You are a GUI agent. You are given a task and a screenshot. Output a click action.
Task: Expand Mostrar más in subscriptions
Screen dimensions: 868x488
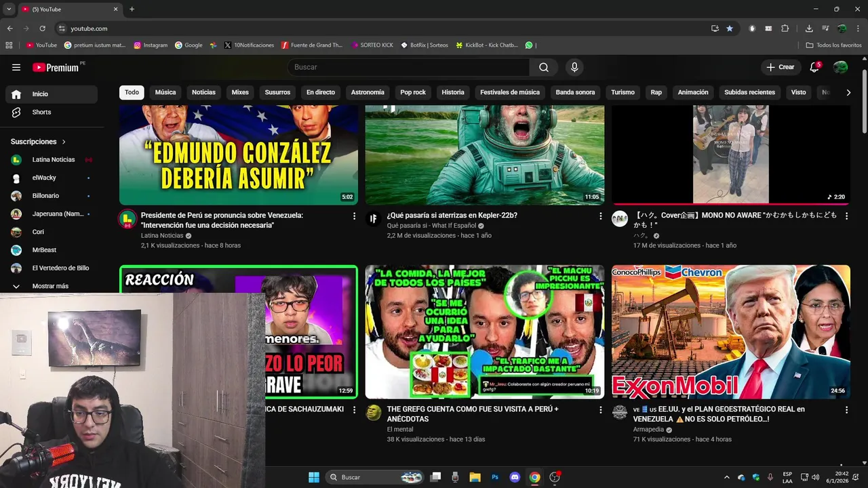(x=52, y=286)
